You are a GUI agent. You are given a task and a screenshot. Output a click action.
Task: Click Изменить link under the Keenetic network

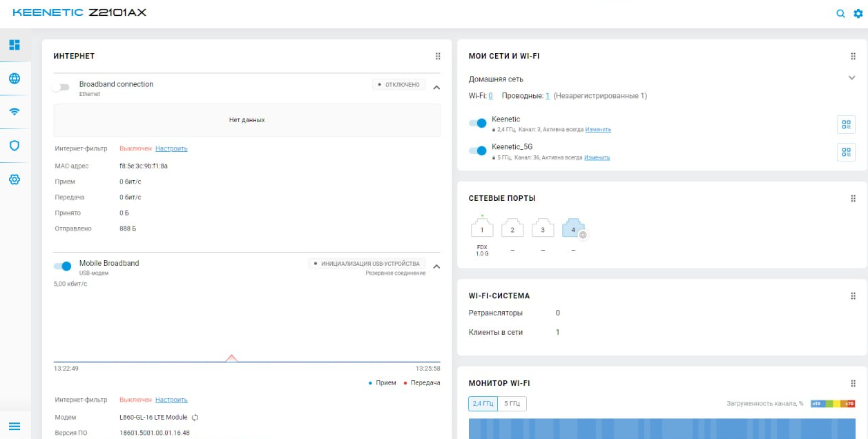coord(598,130)
